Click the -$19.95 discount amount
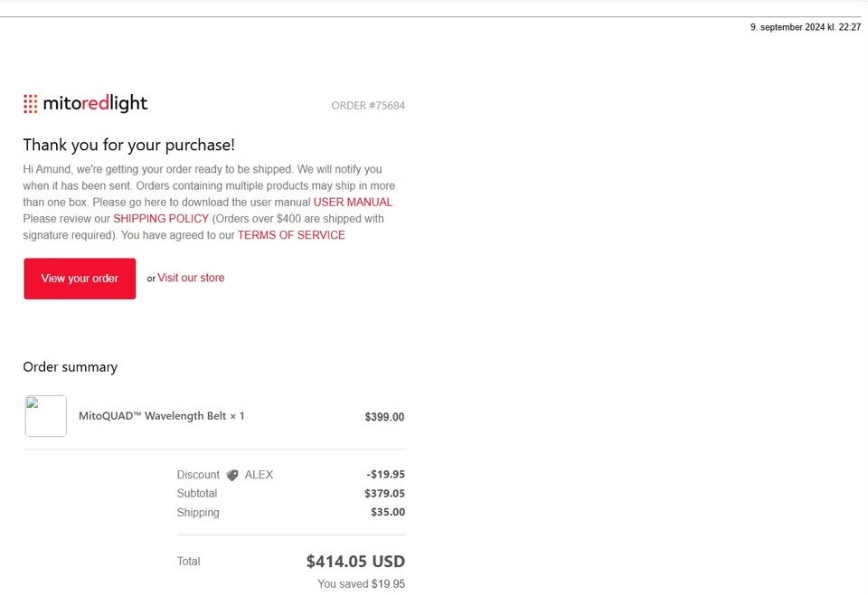This screenshot has width=868, height=596. [385, 475]
